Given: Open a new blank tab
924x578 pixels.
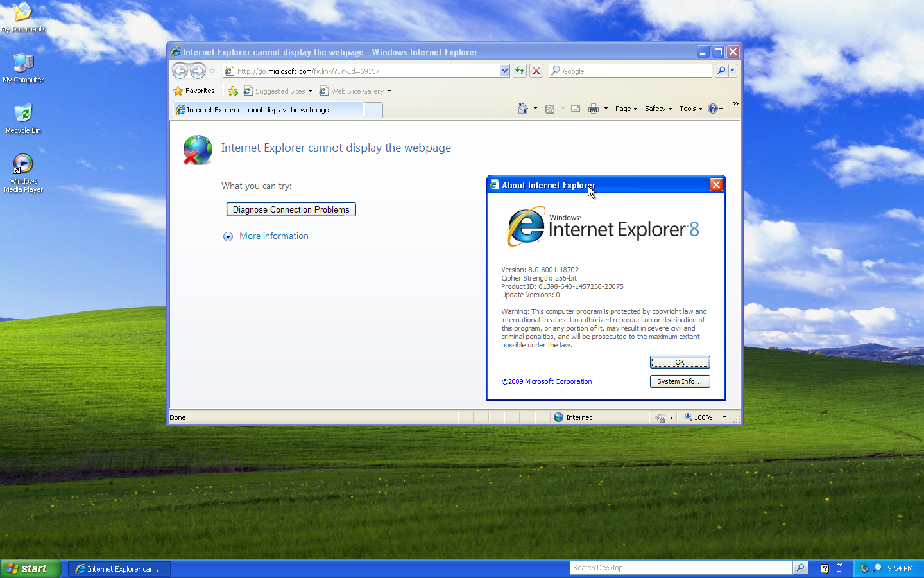Looking at the screenshot, I should click(x=373, y=110).
